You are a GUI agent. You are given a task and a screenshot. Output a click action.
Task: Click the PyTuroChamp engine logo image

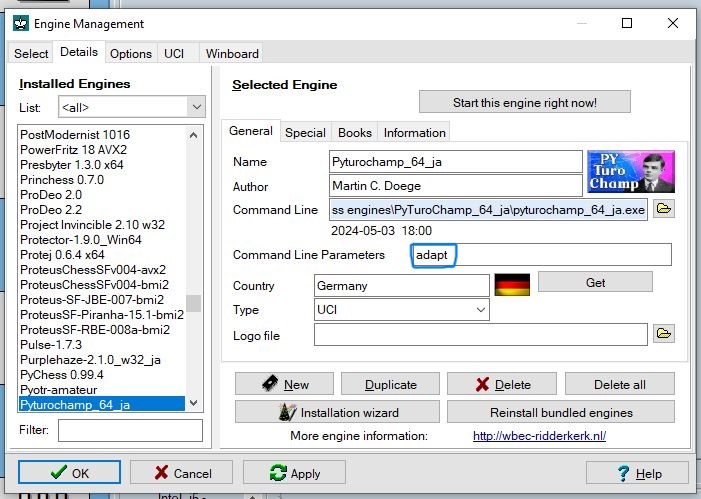click(x=630, y=172)
